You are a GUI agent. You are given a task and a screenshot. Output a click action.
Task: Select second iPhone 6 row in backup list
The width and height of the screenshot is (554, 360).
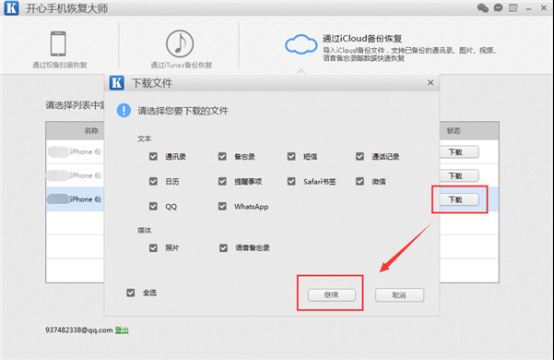[x=75, y=175]
